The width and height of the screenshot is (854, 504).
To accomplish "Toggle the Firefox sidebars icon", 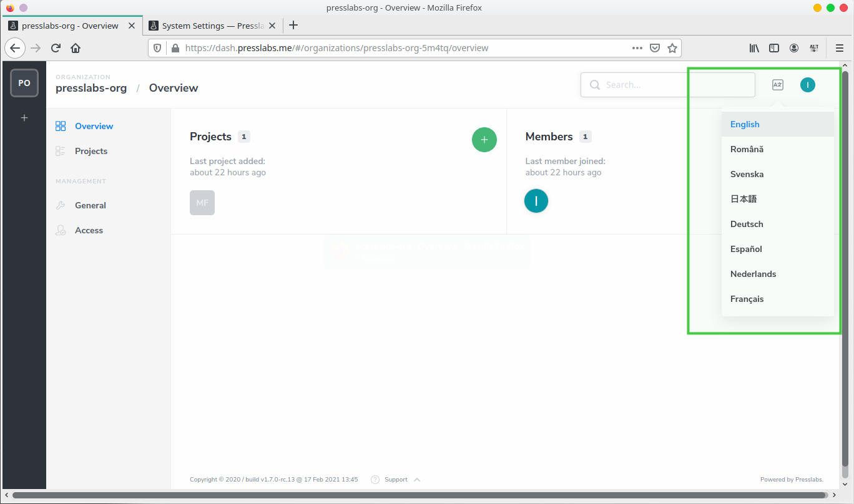I will pos(774,48).
